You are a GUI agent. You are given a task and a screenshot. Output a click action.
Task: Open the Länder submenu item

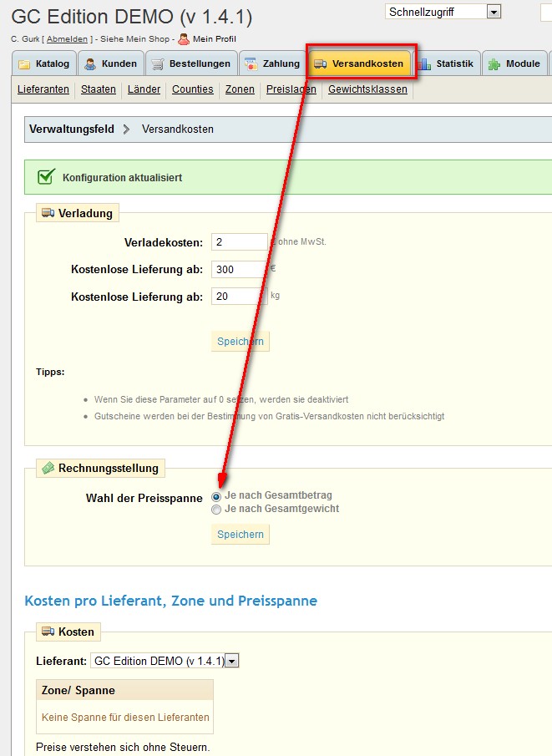click(144, 89)
